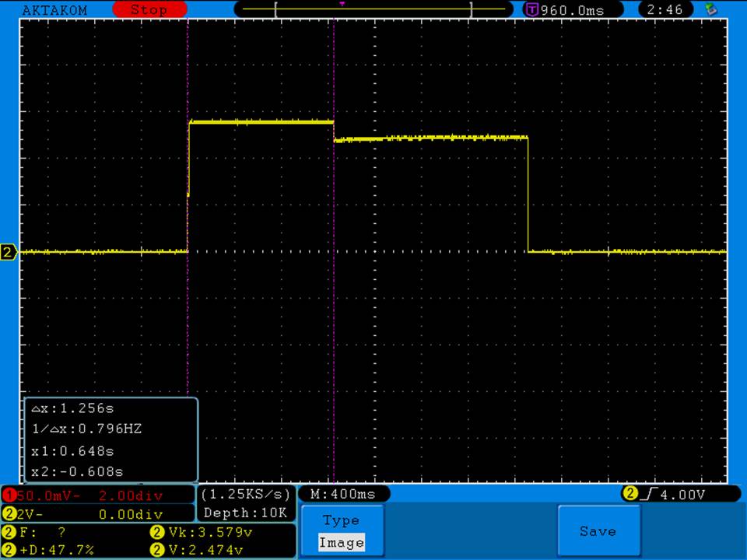Image resolution: width=747 pixels, height=560 pixels.
Task: Click the red channel 1 badge showing 50.0mV
Action: 9,495
